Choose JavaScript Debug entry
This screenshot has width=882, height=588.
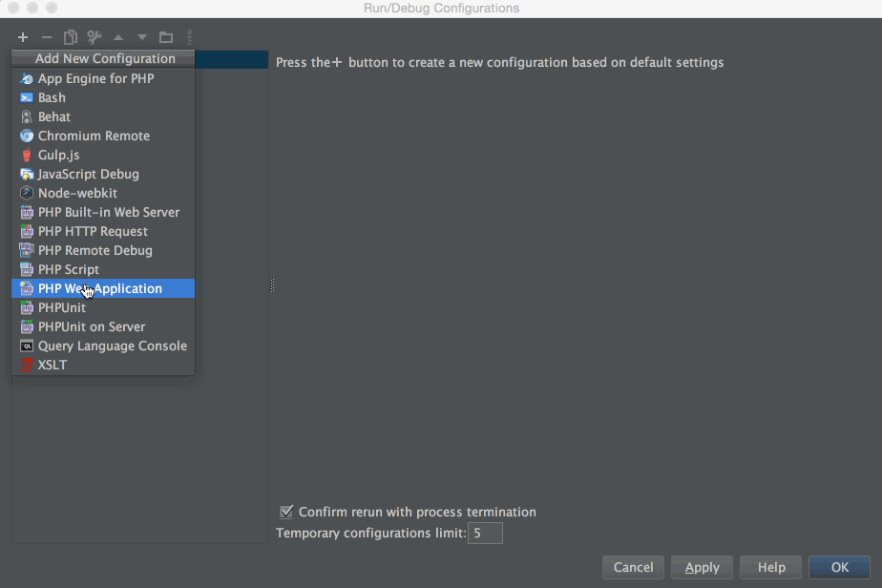pos(103,175)
